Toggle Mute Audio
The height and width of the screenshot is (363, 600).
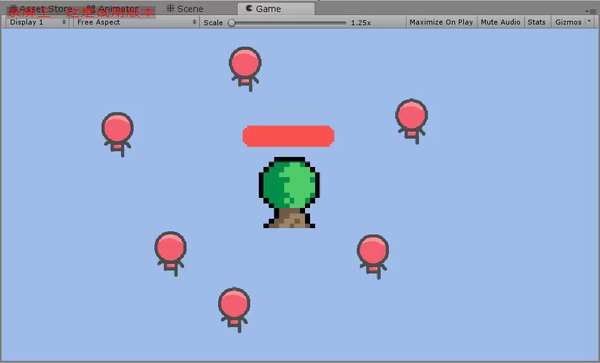pos(500,22)
